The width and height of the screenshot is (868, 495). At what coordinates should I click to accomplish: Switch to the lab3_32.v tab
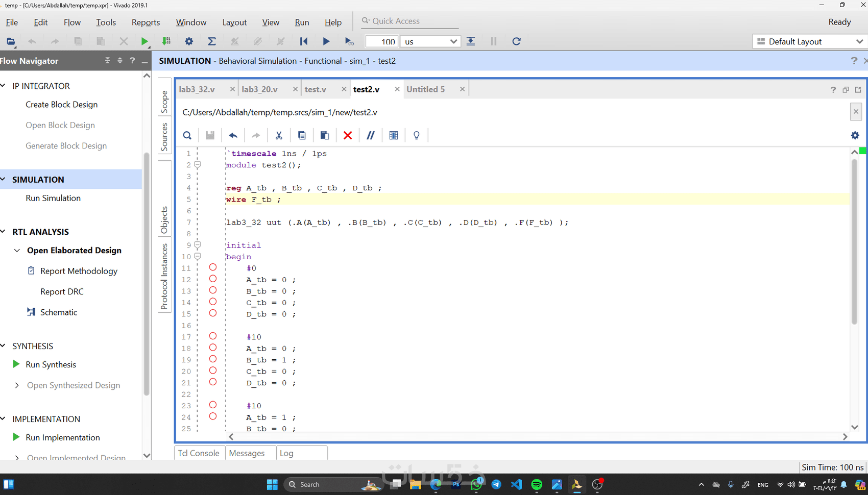pyautogui.click(x=197, y=89)
